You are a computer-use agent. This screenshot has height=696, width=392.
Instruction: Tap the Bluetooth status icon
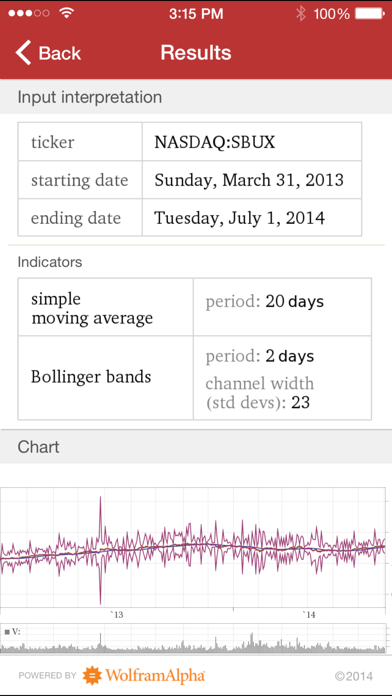(301, 13)
